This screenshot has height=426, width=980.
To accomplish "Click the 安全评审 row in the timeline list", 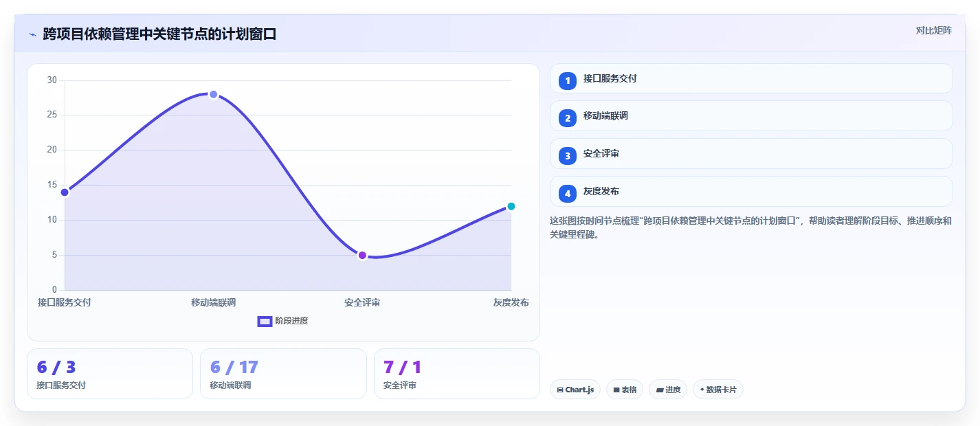I will pyautogui.click(x=751, y=153).
